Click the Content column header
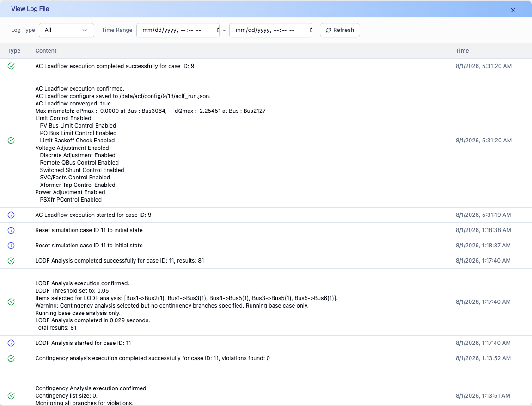Screen dimensions: 532x406 click(x=46, y=51)
